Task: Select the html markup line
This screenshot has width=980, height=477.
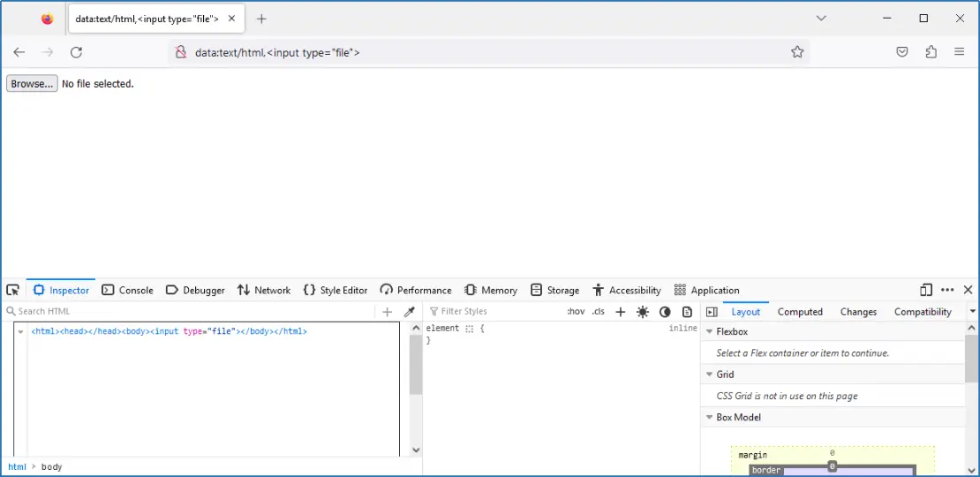Action: [169, 331]
